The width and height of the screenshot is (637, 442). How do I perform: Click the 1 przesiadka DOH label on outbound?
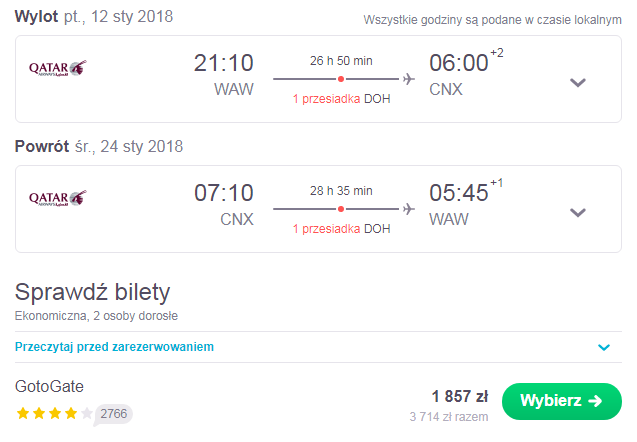coord(341,99)
